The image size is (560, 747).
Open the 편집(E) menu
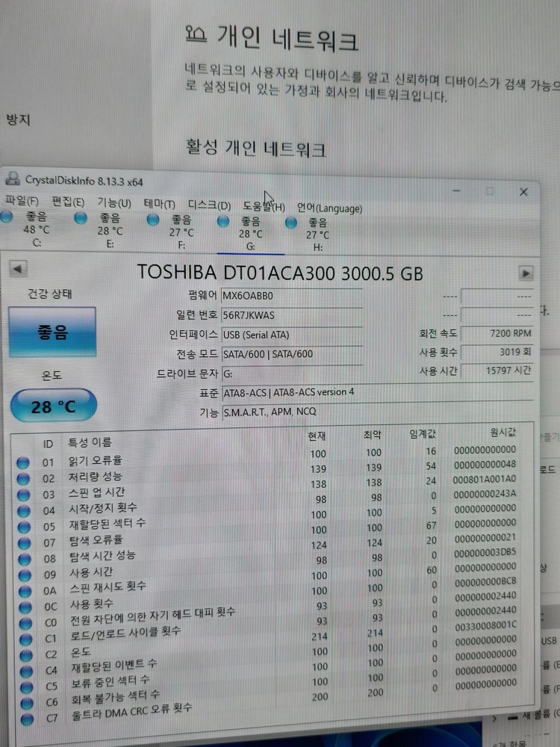coord(68,202)
